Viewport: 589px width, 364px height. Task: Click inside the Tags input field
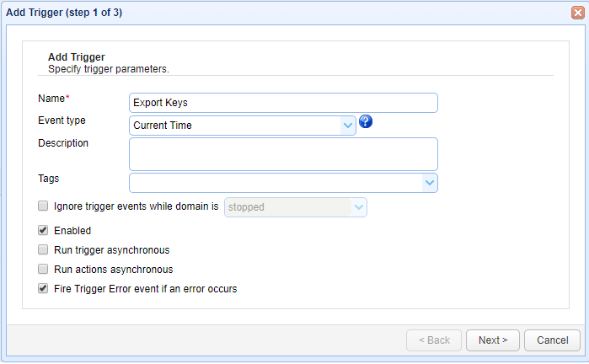click(x=275, y=183)
